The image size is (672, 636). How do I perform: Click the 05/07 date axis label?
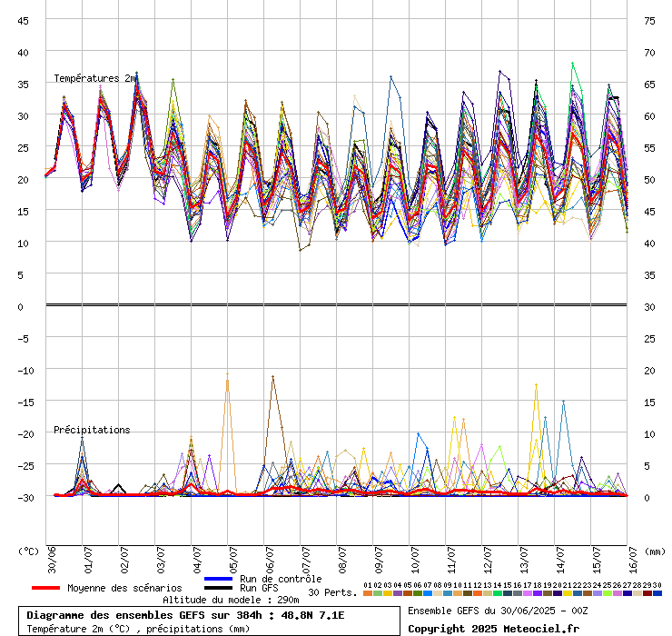pyautogui.click(x=233, y=560)
